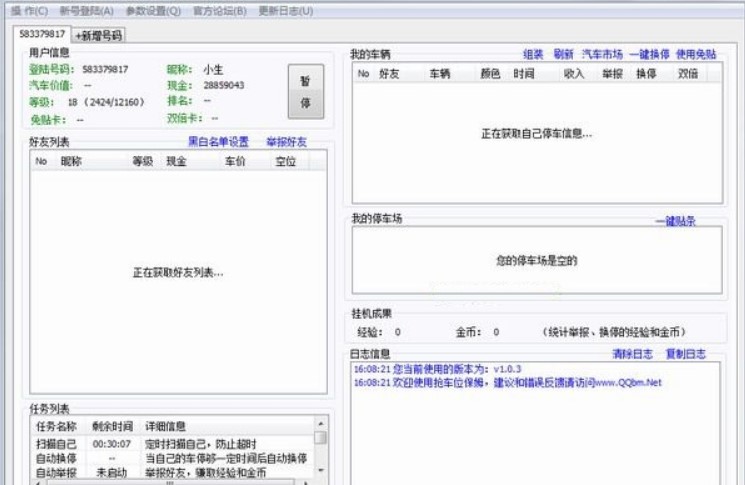Click the level value 18 (2424/12160)
The height and width of the screenshot is (485, 745).
[105, 102]
